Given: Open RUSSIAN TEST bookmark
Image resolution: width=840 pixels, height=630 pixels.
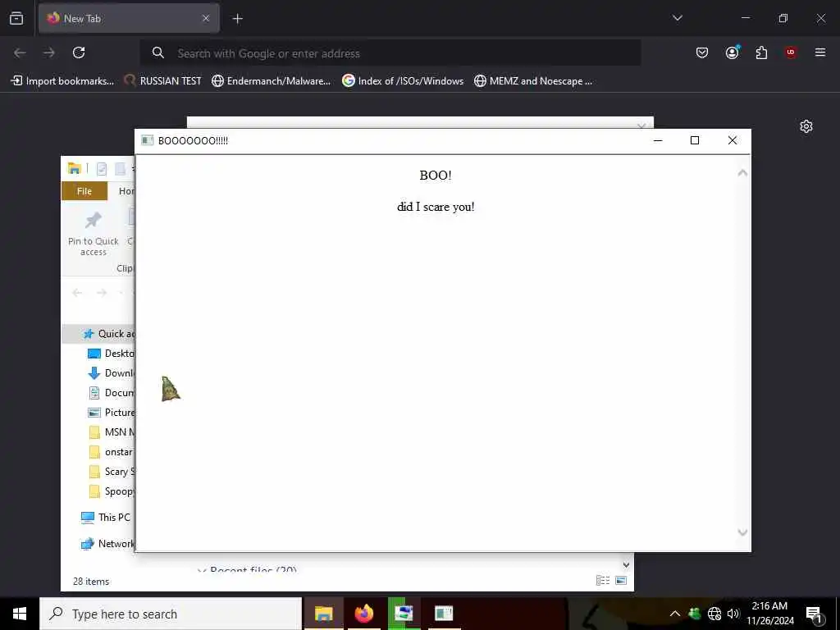Looking at the screenshot, I should tap(163, 81).
